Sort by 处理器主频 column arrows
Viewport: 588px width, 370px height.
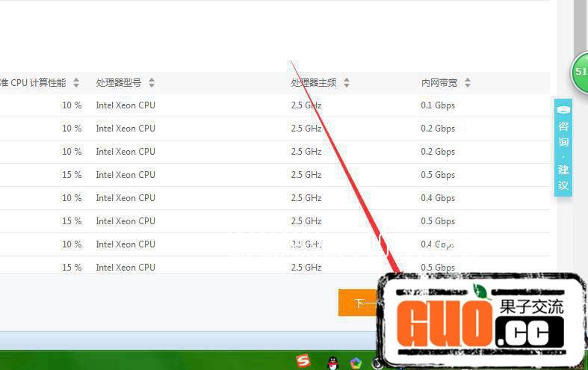[x=347, y=83]
